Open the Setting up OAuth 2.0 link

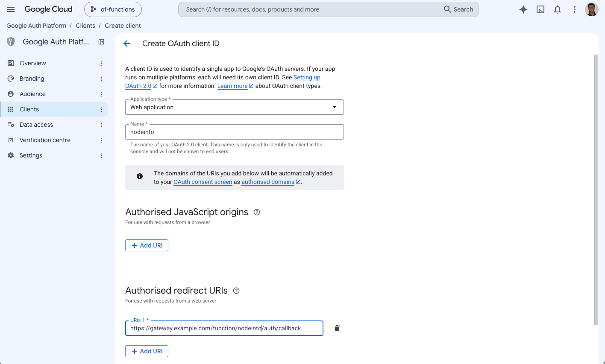pos(307,77)
